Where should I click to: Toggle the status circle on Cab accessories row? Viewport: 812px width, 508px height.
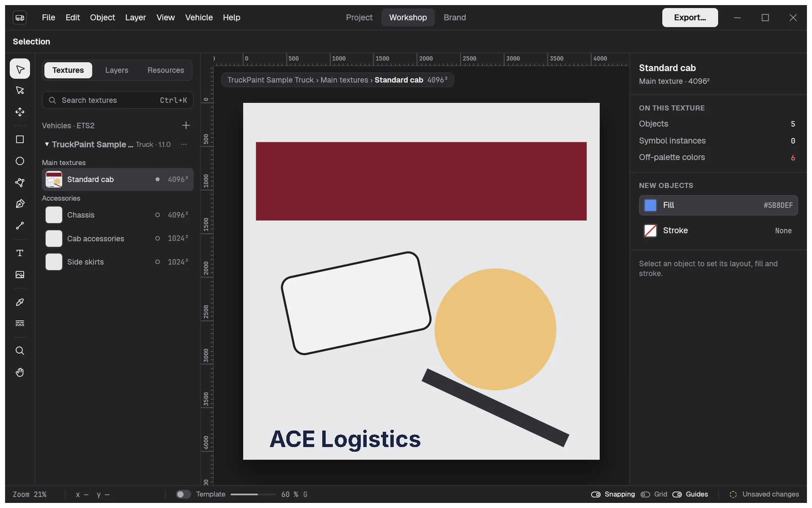(157, 238)
